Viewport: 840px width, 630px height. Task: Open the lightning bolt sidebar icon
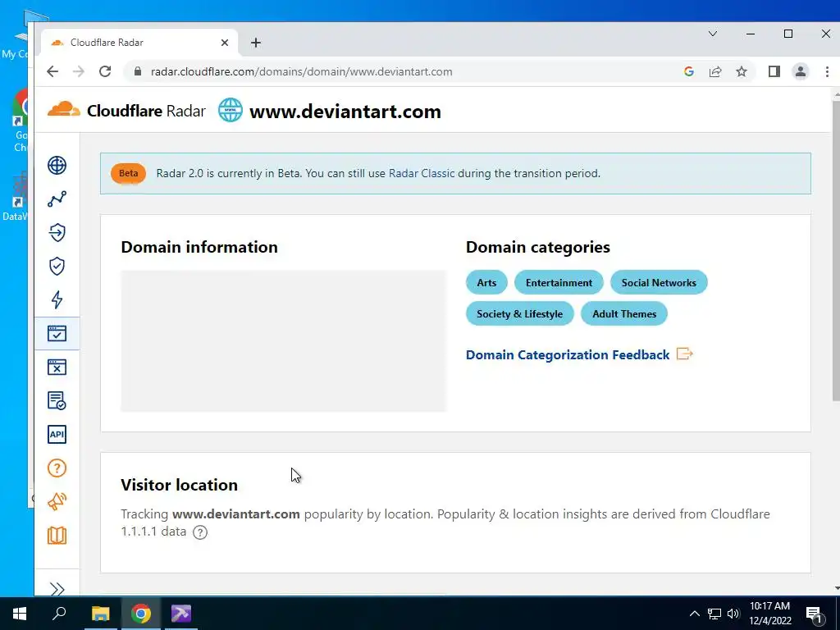click(57, 299)
